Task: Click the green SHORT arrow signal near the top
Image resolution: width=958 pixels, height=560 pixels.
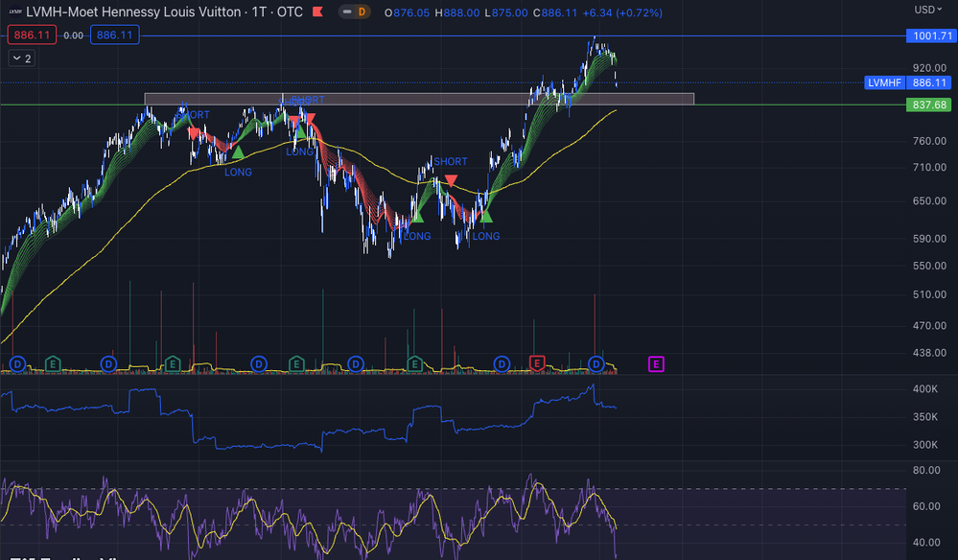Action: tap(301, 132)
